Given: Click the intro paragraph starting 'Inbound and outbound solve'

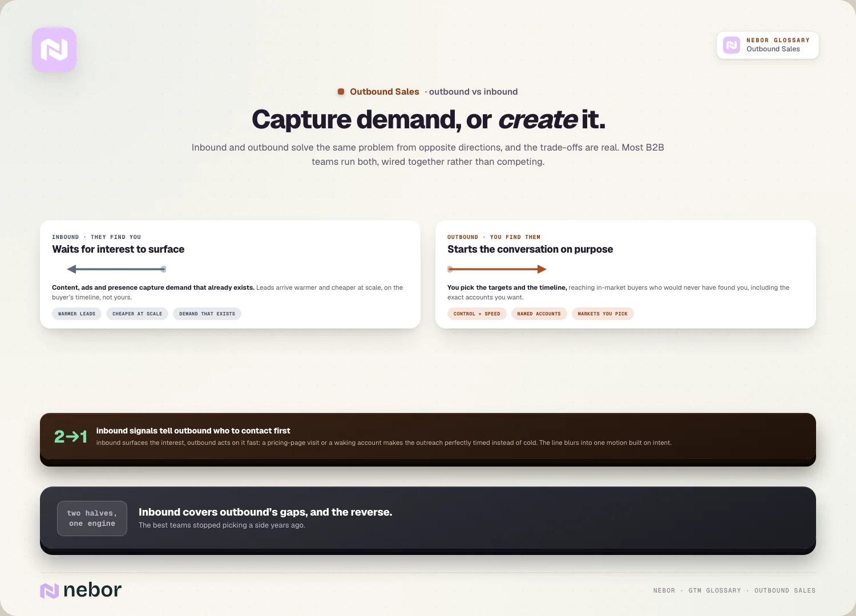Looking at the screenshot, I should coord(428,155).
